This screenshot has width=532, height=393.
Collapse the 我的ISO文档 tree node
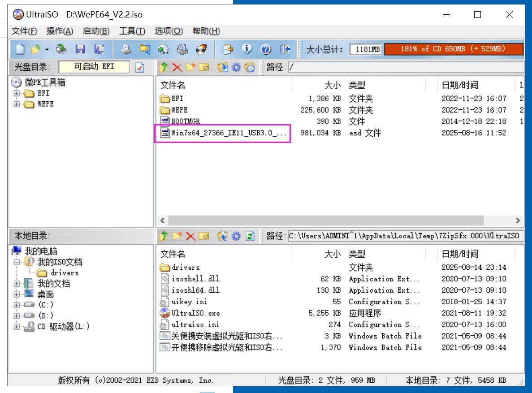point(17,262)
